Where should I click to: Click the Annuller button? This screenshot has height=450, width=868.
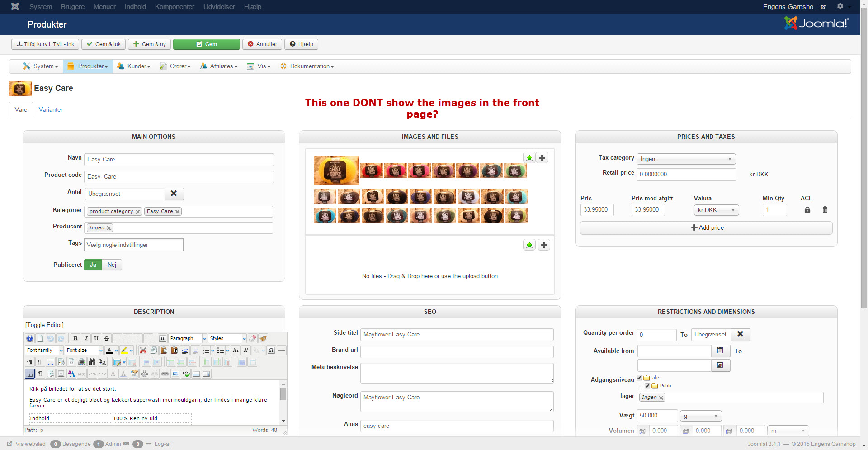[x=262, y=44]
